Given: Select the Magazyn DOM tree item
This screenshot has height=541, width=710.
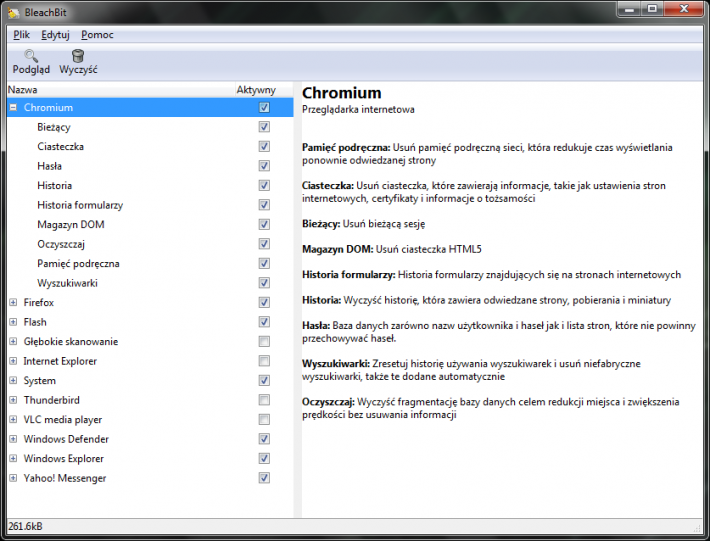Looking at the screenshot, I should [71, 225].
